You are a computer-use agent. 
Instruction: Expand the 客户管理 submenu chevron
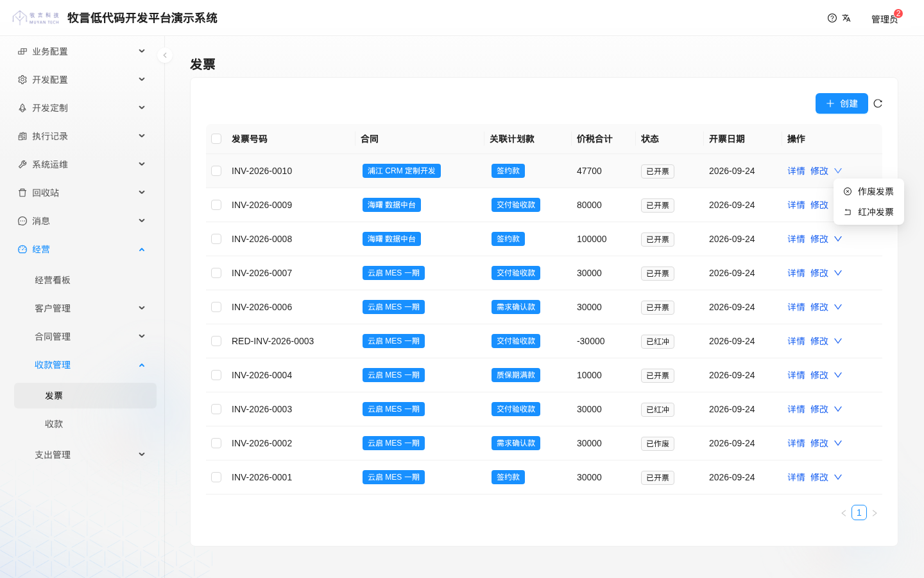(142, 308)
